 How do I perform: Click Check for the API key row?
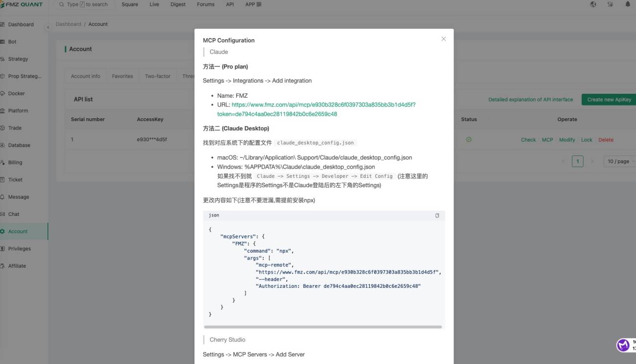(528, 140)
